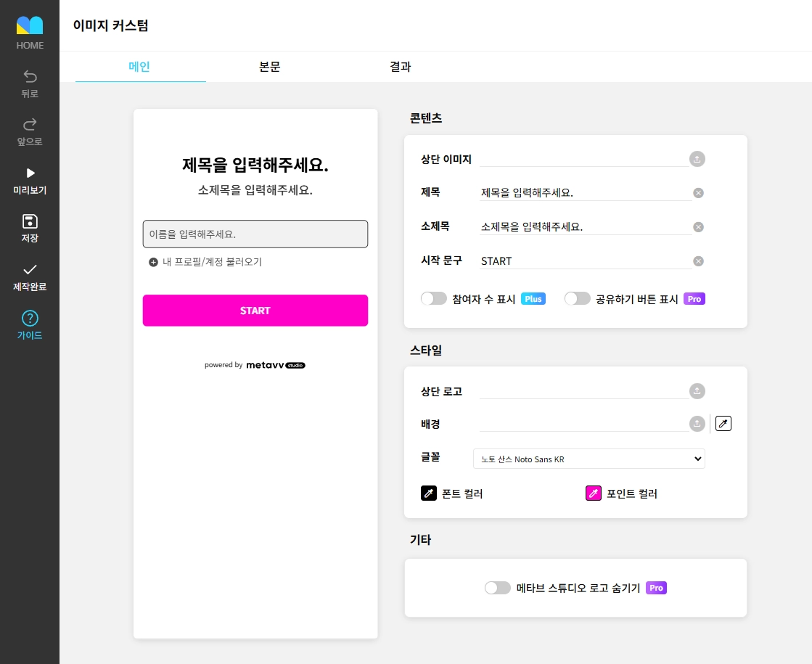Expand the 글꼴 Noto Sans KR dropdown

coord(589,459)
